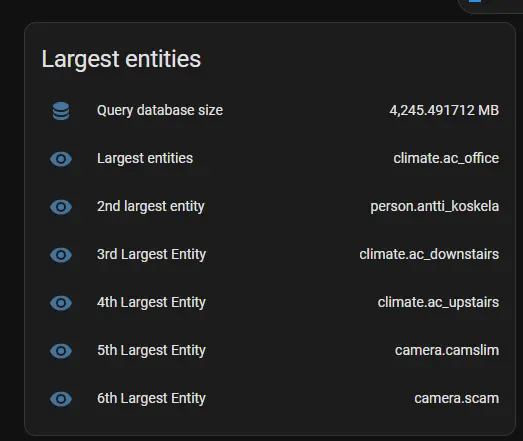Open the 6th Largest Entity label

pyautogui.click(x=151, y=399)
